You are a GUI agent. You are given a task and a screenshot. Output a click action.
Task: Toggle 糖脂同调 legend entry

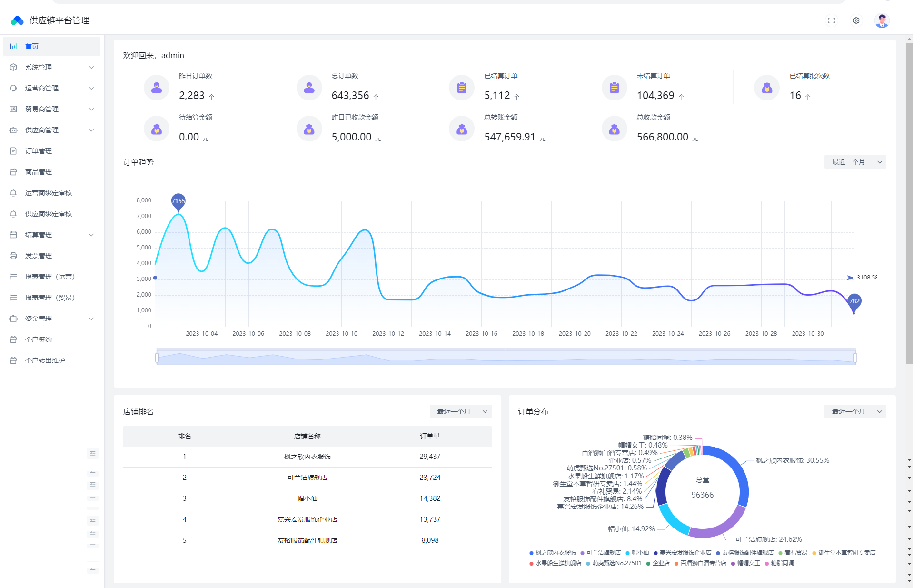(779, 563)
